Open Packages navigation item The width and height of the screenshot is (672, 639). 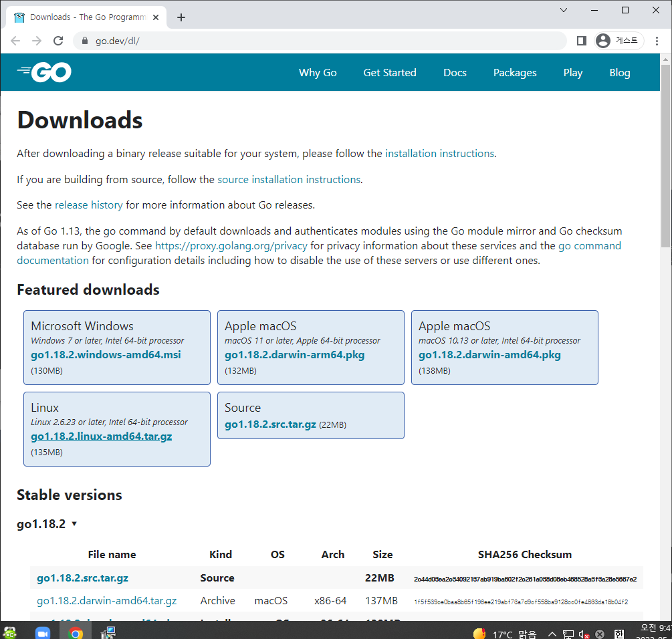(515, 72)
